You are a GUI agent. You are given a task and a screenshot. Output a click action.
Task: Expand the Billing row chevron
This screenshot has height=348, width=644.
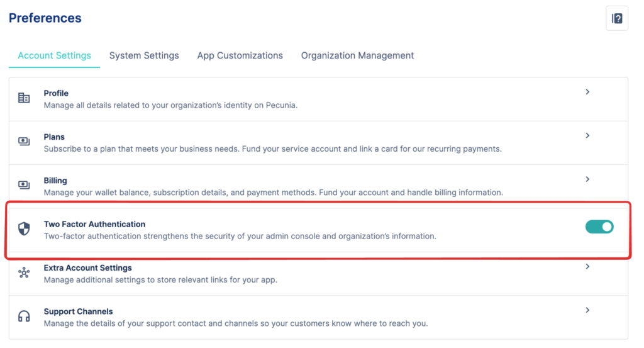pyautogui.click(x=587, y=179)
